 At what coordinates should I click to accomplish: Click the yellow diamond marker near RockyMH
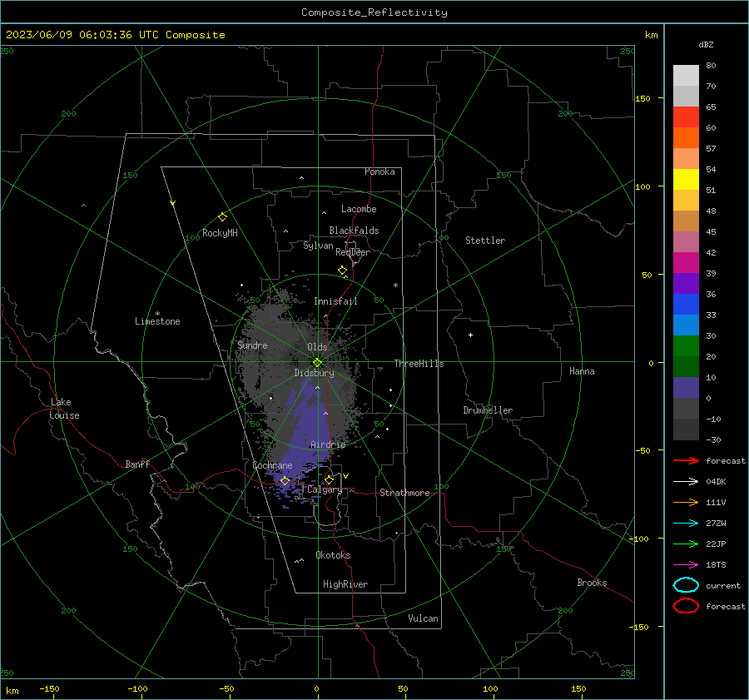[222, 217]
